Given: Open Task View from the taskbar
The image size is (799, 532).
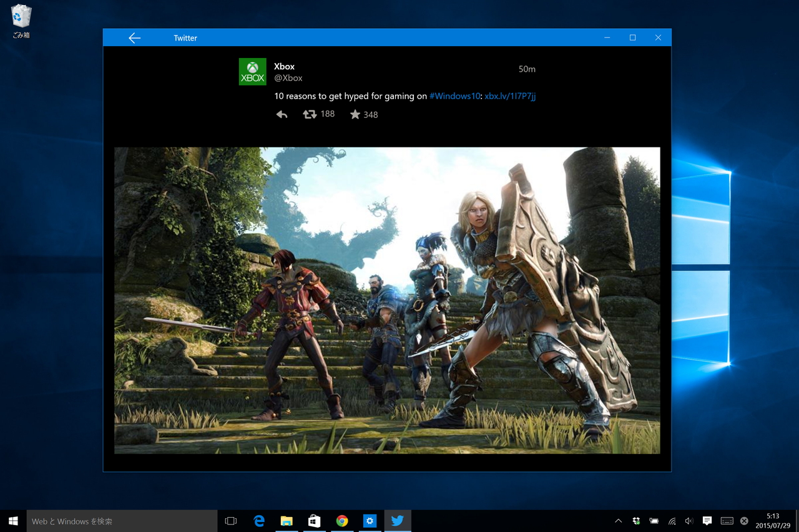Looking at the screenshot, I should point(231,521).
